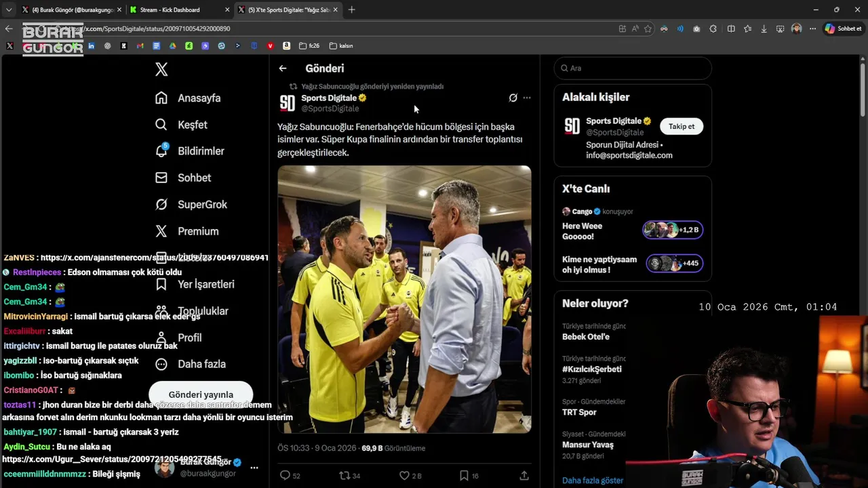Open Sports Digitale in Alakalı kişiler
The image size is (868, 488).
[614, 121]
